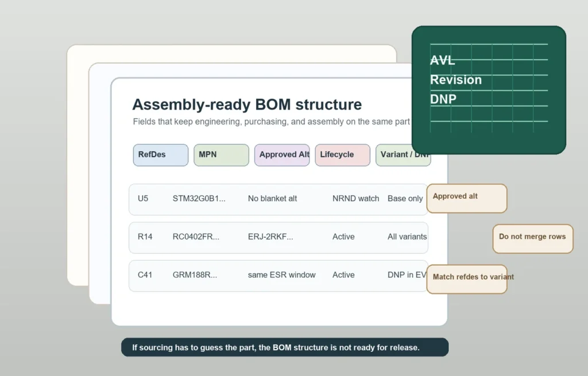
Task: Click the Variant / DNP field chip
Action: (403, 155)
